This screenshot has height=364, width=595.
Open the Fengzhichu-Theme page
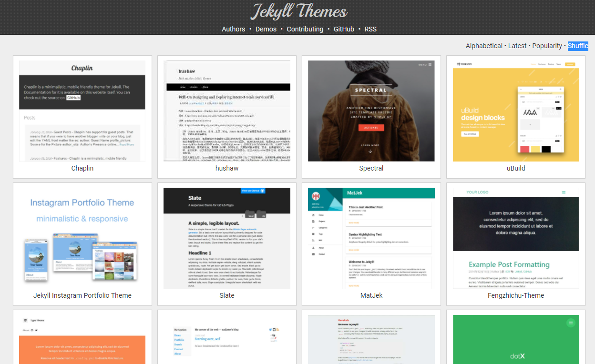click(x=515, y=295)
